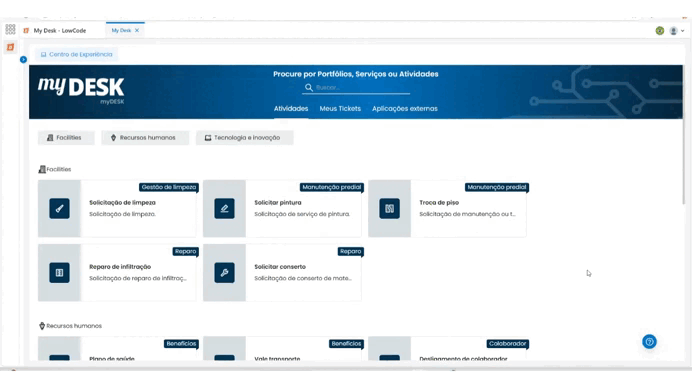The height and width of the screenshot is (388, 692).
Task: Select the Meus Tickets tab
Action: tap(340, 109)
